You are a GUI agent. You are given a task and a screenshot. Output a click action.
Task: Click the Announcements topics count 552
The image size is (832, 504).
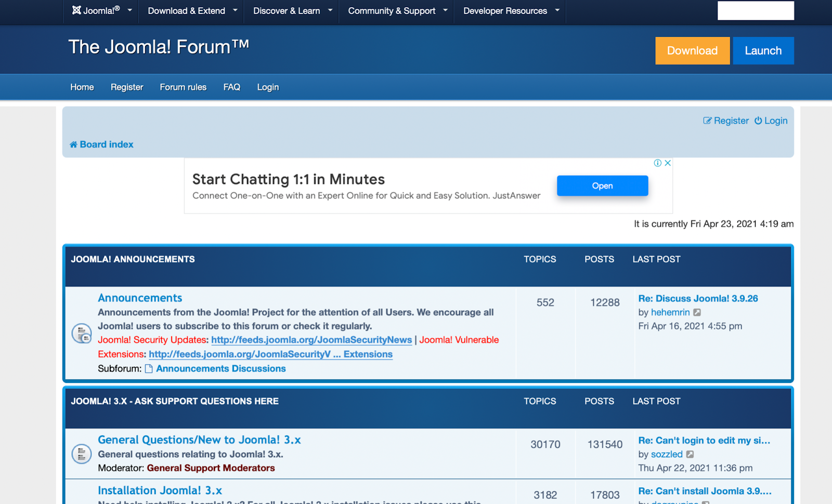545,302
